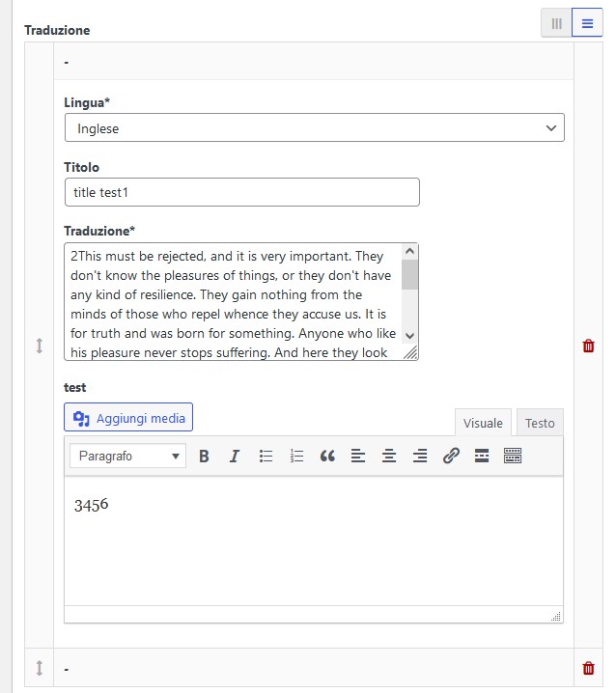
Task: Click the 'test' field label
Action: click(x=74, y=388)
